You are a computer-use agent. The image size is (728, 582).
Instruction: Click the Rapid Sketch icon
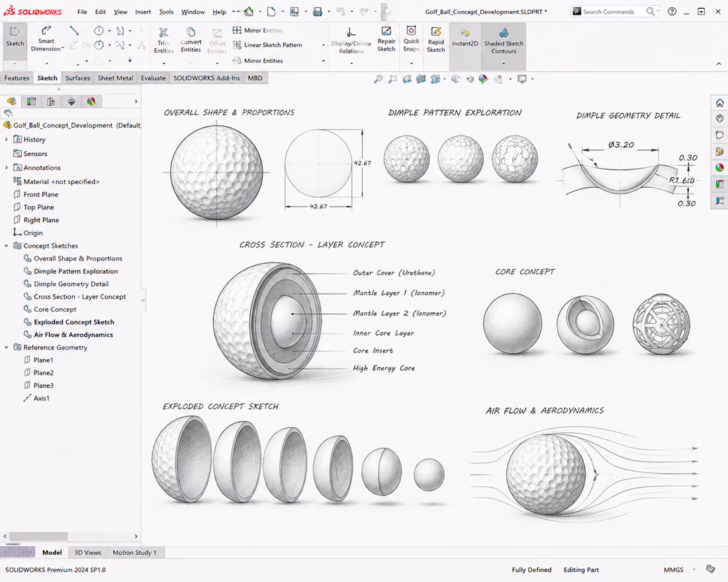tap(435, 39)
